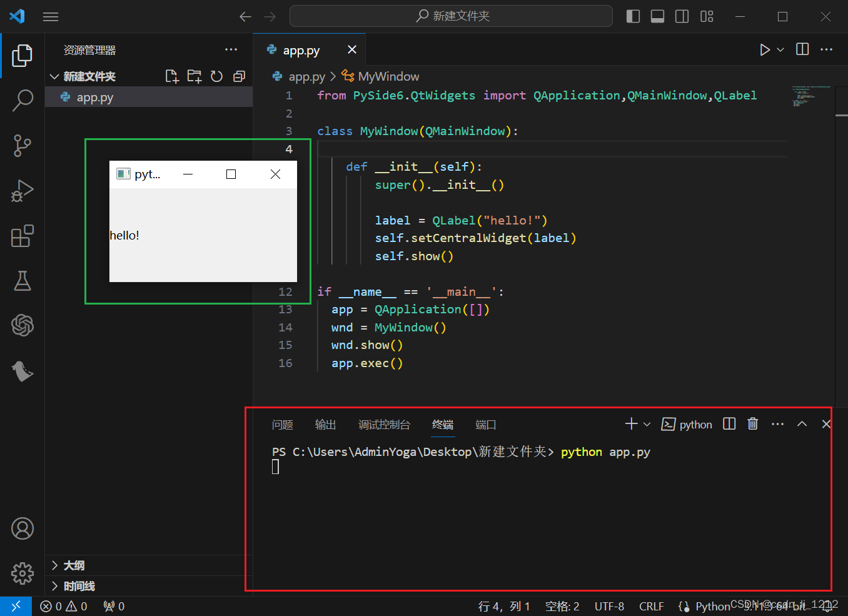Select the python terminal instance
Image resolution: width=848 pixels, height=616 pixels.
click(687, 425)
